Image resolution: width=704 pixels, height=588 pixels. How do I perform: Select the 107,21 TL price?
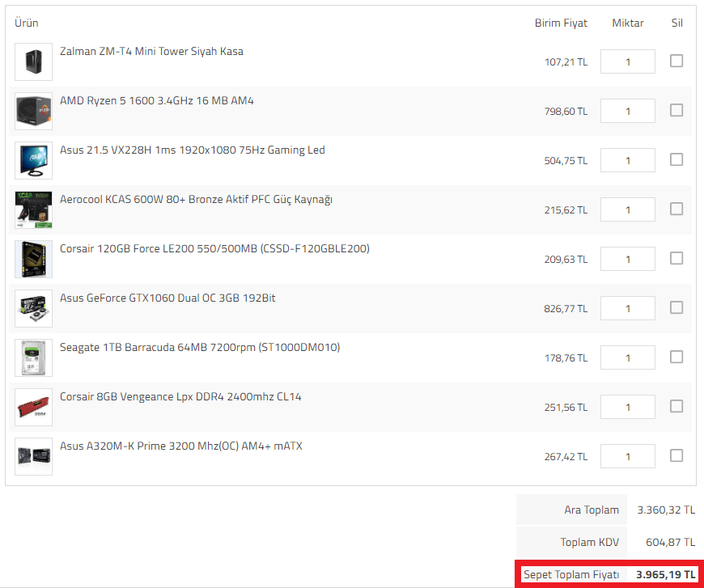click(x=566, y=62)
